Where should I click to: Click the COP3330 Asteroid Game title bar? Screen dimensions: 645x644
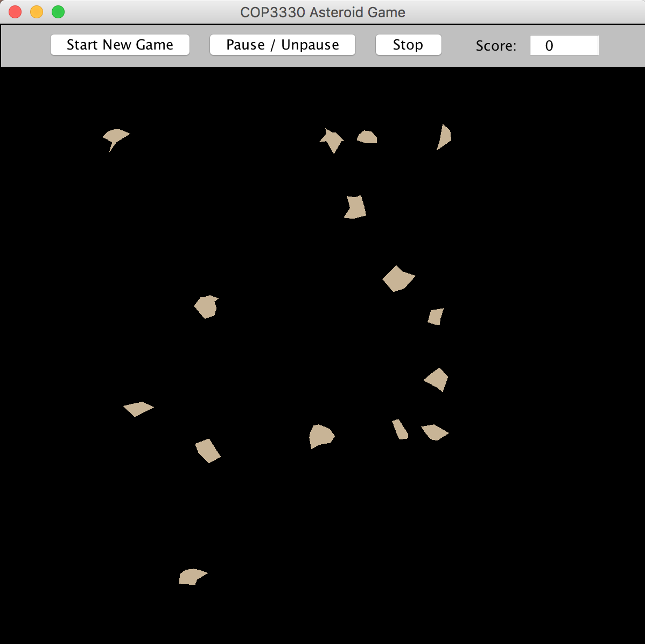click(322, 11)
